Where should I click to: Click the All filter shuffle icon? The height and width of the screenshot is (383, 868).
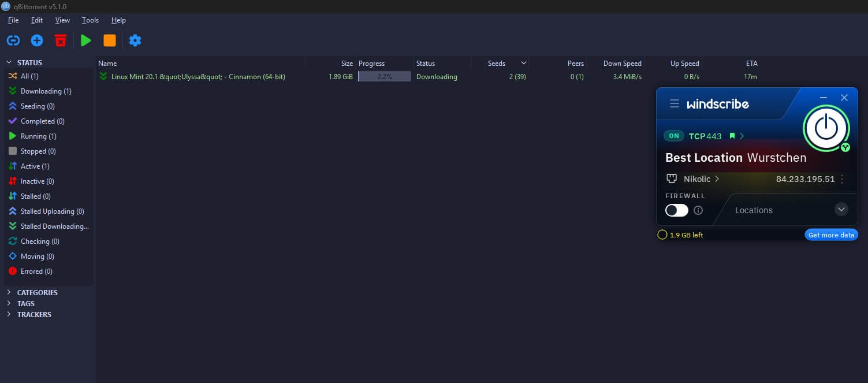pos(13,76)
